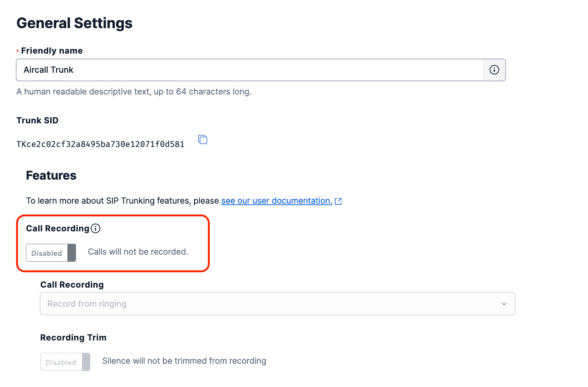Image resolution: width=588 pixels, height=387 pixels.
Task: Click the 'Silence will not be trimmed' description
Action: pos(184,361)
